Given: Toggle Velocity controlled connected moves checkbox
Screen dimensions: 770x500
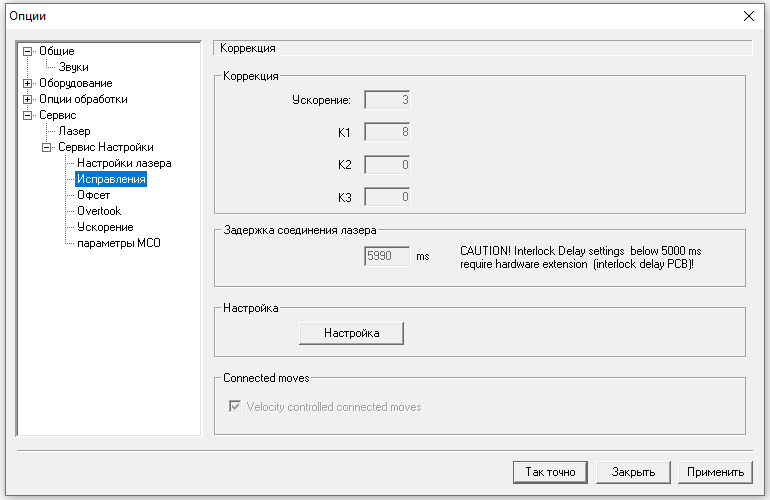Looking at the screenshot, I should tap(236, 407).
